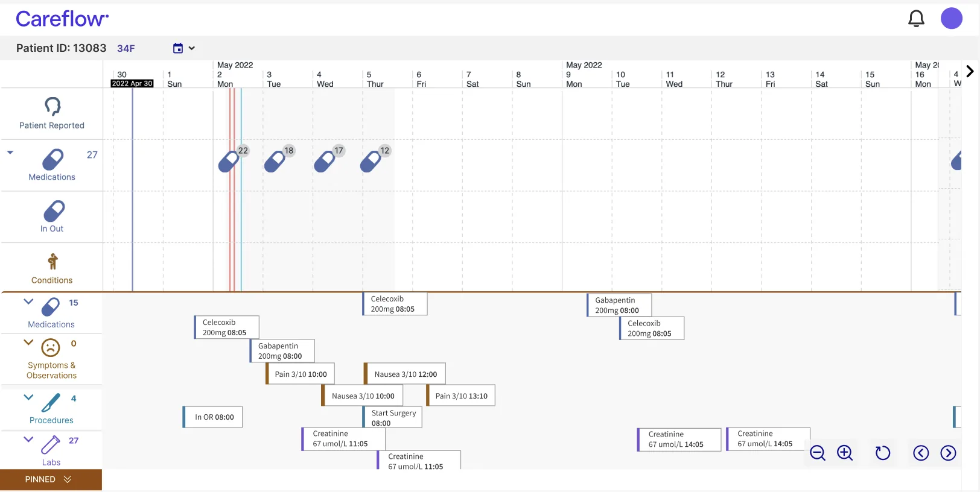Collapse the pinned Medications section chevron
The width and height of the screenshot is (980, 492).
tap(28, 301)
